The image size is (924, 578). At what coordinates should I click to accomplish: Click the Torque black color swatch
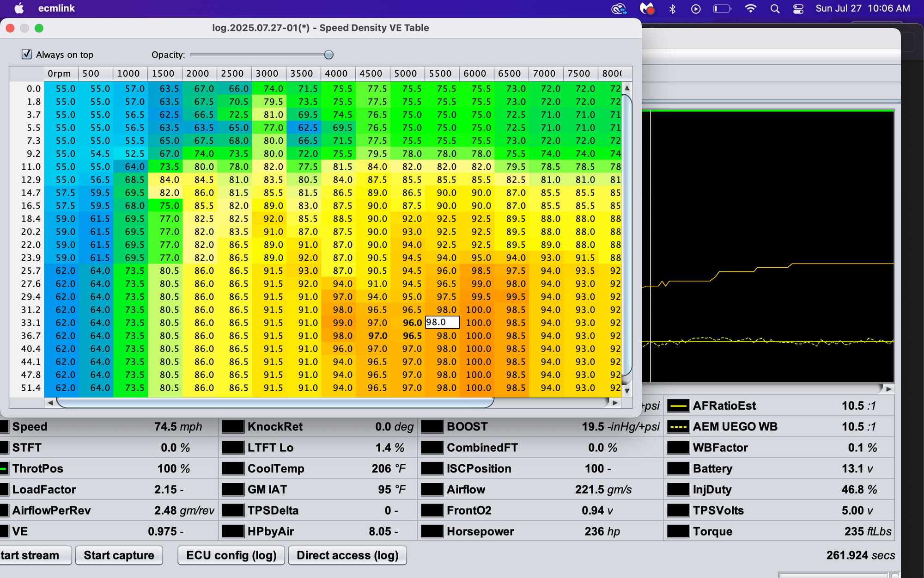[678, 531]
